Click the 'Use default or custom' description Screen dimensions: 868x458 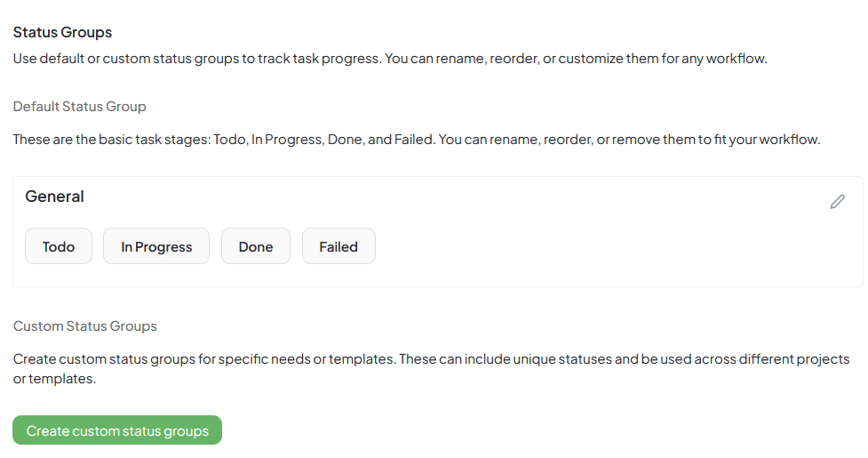pos(389,59)
